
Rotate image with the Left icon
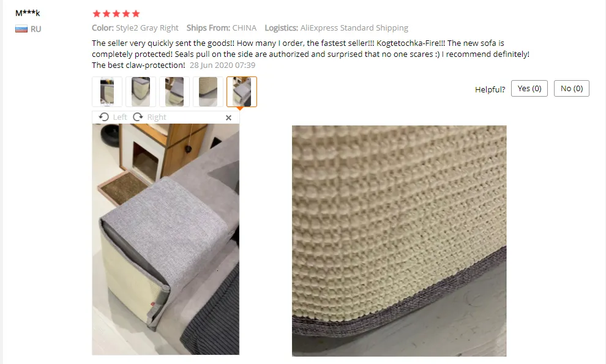point(103,117)
